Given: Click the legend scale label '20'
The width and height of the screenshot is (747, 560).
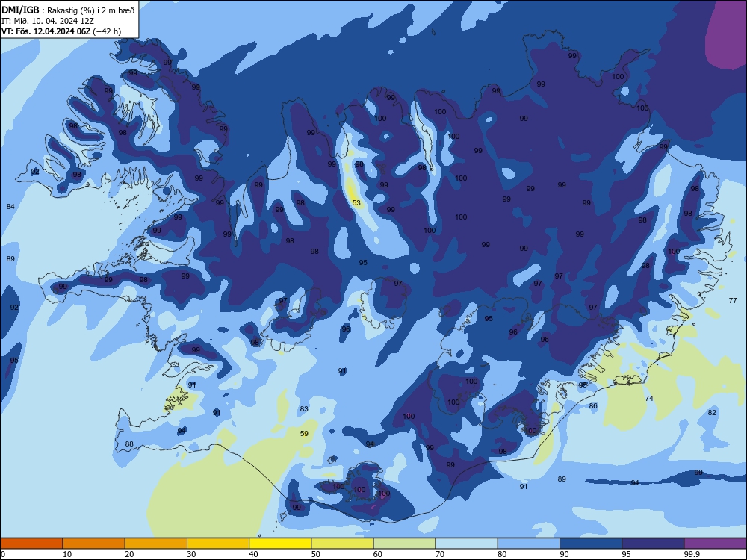Looking at the screenshot, I should coord(129,554).
